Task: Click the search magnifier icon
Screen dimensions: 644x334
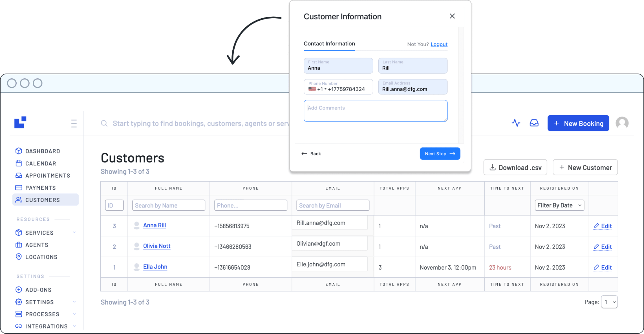Action: click(x=104, y=123)
